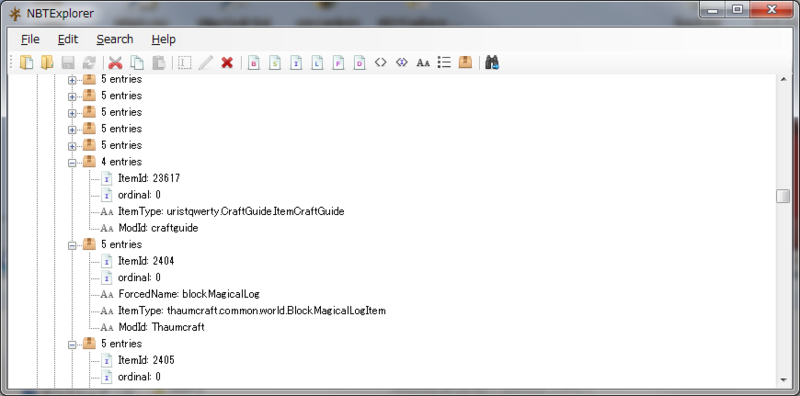Collapse the 5 entries node above ItemId 2404
The height and width of the screenshot is (396, 800).
click(x=72, y=245)
